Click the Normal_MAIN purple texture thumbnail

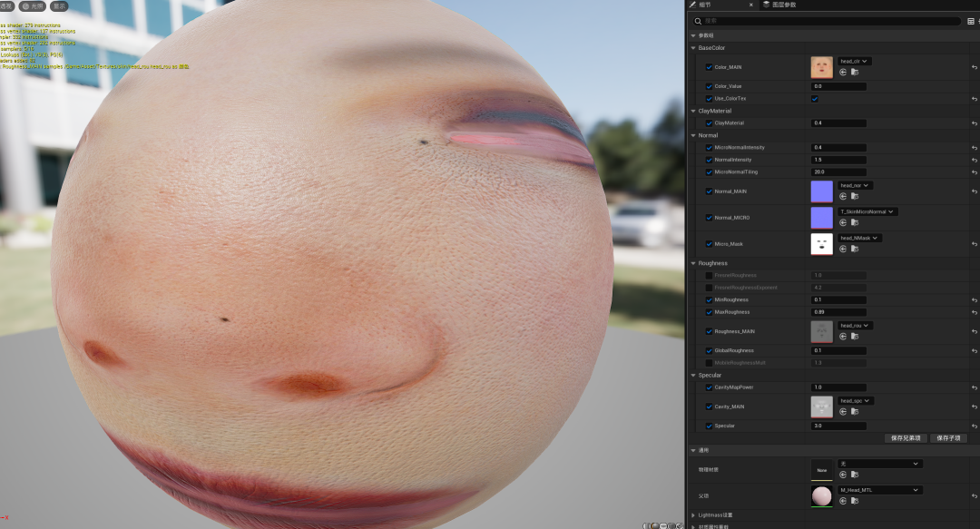821,191
